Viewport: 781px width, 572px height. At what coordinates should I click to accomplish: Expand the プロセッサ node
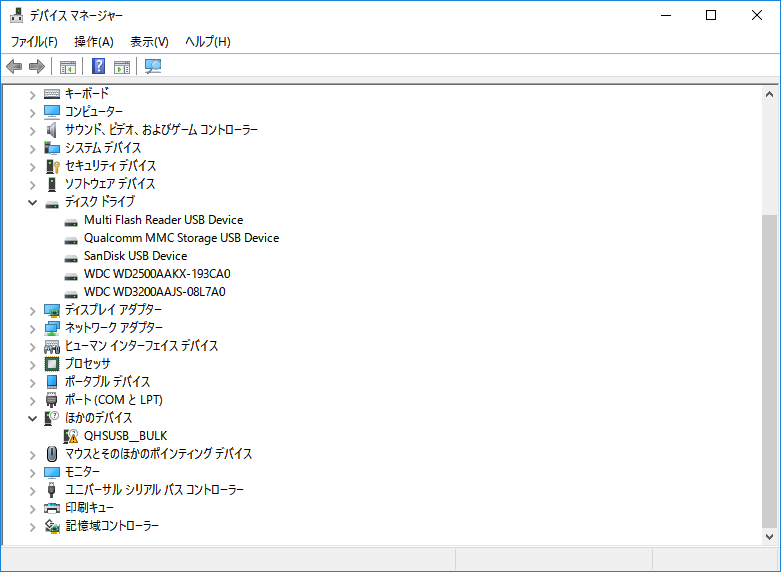(x=32, y=365)
